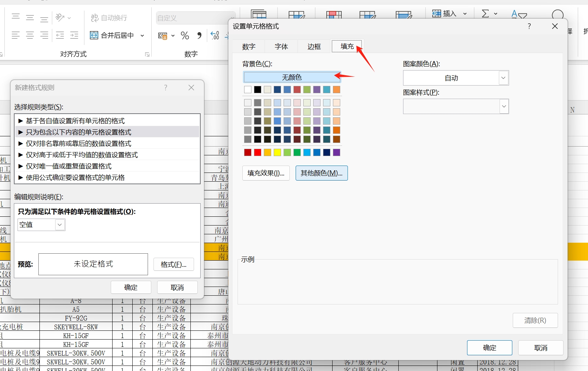Click the increase indent icon
This screenshot has height=371, width=588.
coord(74,35)
